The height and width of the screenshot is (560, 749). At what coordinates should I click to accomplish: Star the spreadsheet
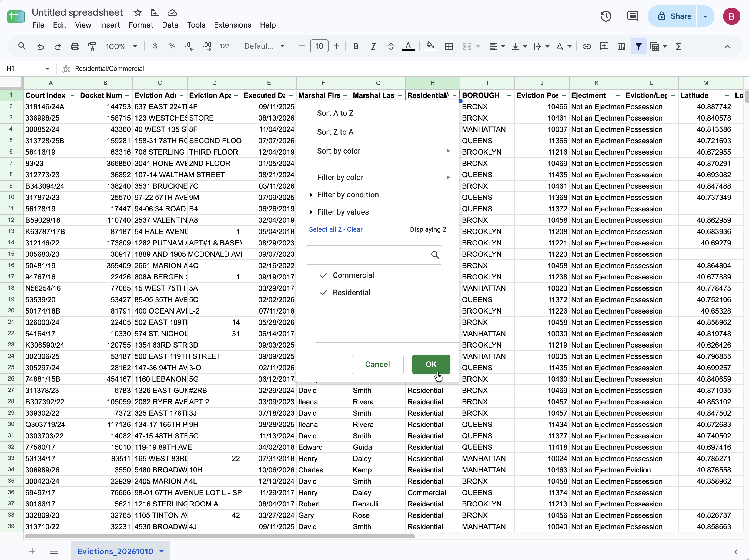pyautogui.click(x=138, y=13)
